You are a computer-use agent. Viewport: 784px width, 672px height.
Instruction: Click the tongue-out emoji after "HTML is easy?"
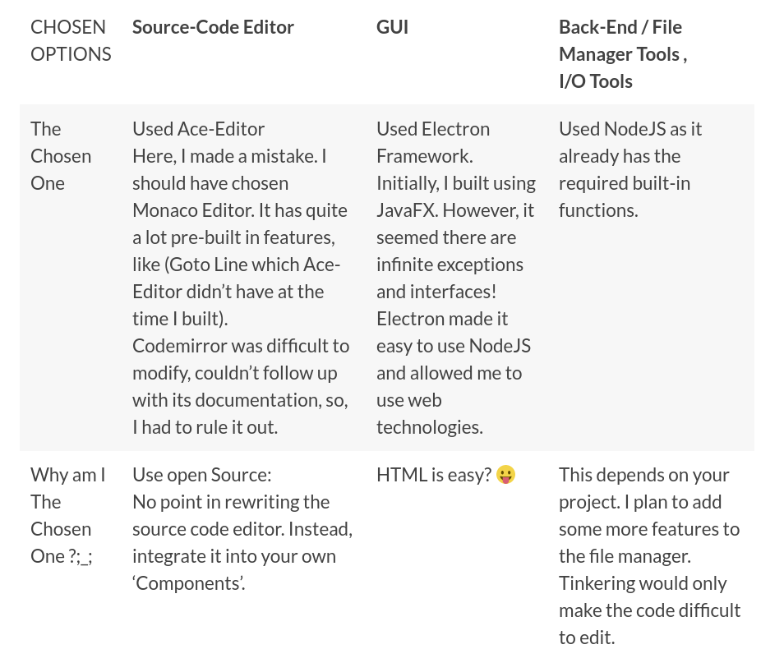click(506, 475)
